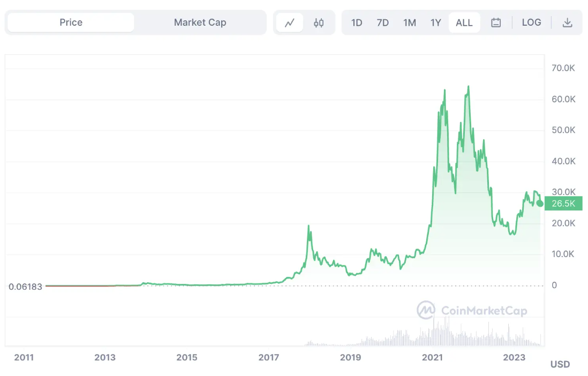Toggle the ALL time range selection
Image resolution: width=588 pixels, height=376 pixels.
tap(464, 22)
